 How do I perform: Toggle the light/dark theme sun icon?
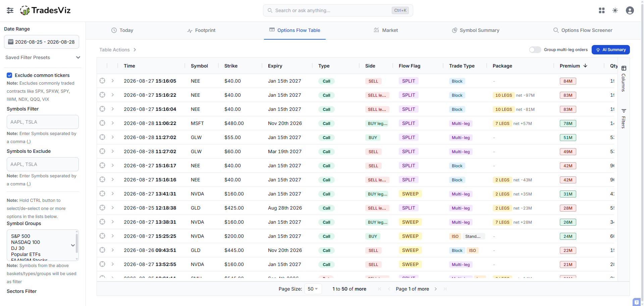pyautogui.click(x=615, y=10)
